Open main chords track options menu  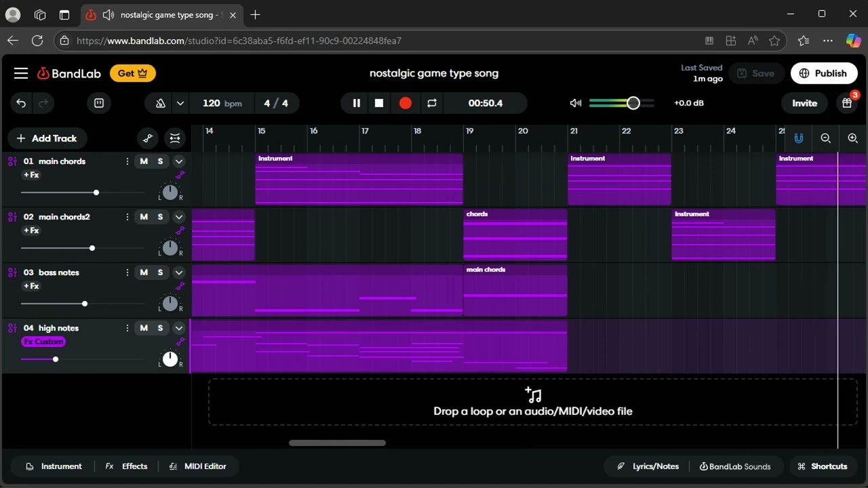(x=127, y=161)
